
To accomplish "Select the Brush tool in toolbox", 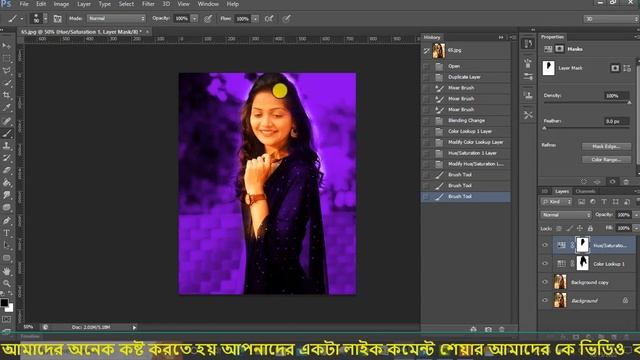I will coord(7,133).
